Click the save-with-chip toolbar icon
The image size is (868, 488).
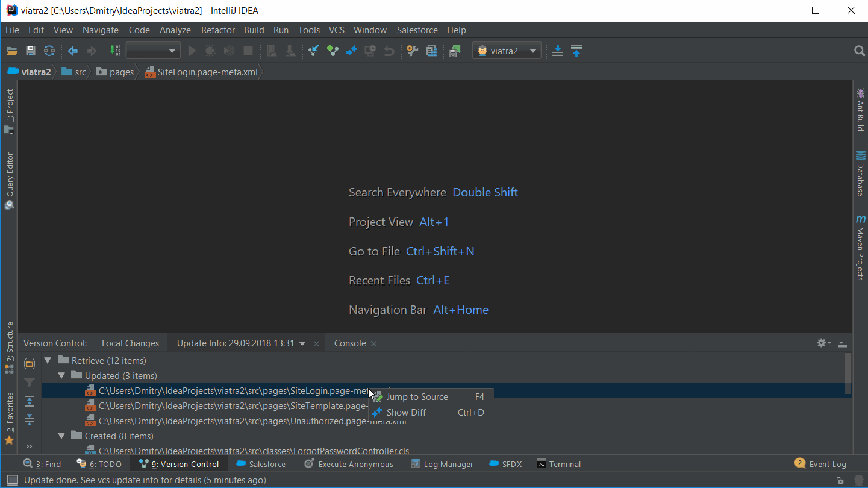coord(455,51)
